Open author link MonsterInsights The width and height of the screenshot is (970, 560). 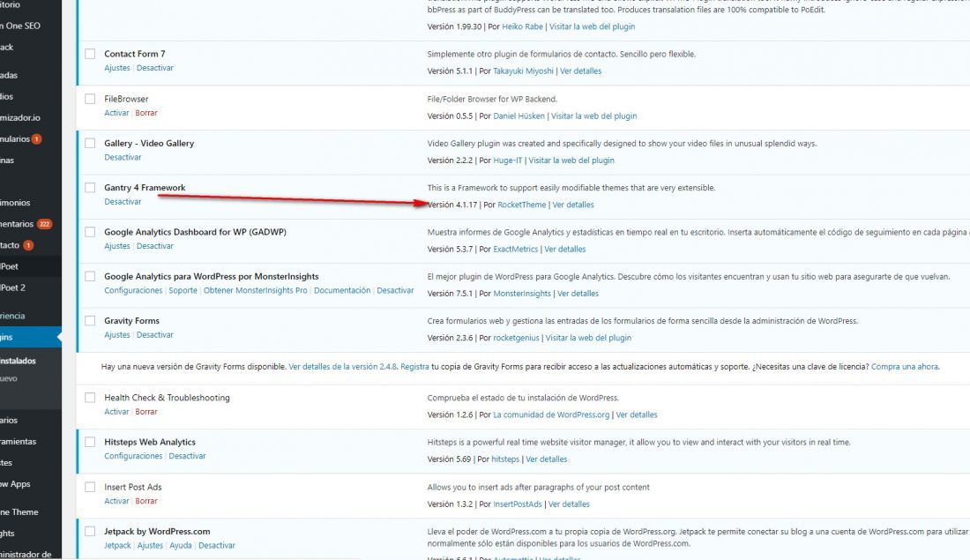tap(521, 294)
